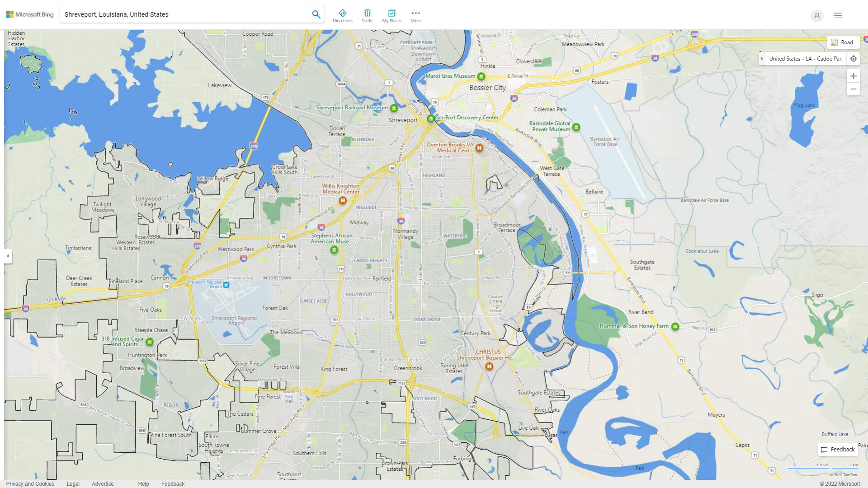This screenshot has width=868, height=488.
Task: Open the Privacy and Cookies link
Action: pyautogui.click(x=31, y=483)
